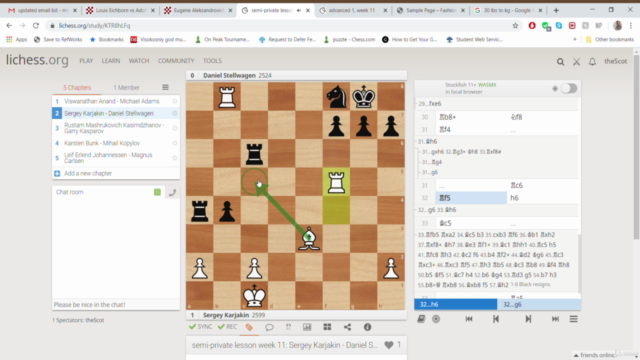Toggle the Stockfish engine switch
640x360 pixels.
[x=569, y=89]
